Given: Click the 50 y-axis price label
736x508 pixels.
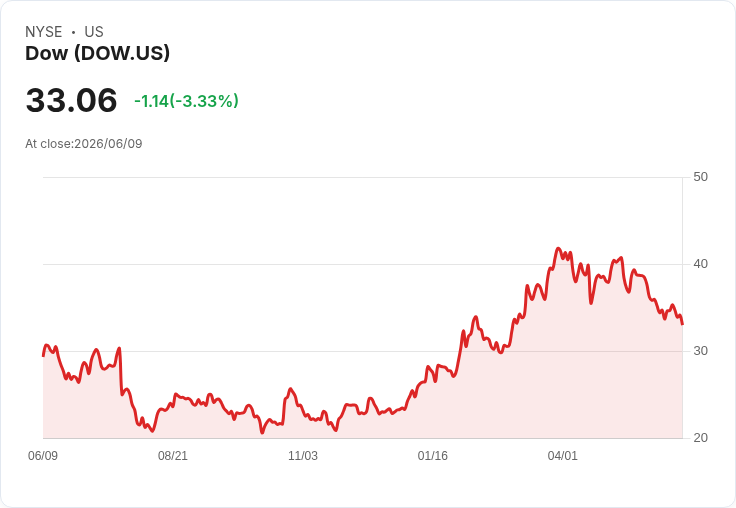Looking at the screenshot, I should (x=700, y=177).
